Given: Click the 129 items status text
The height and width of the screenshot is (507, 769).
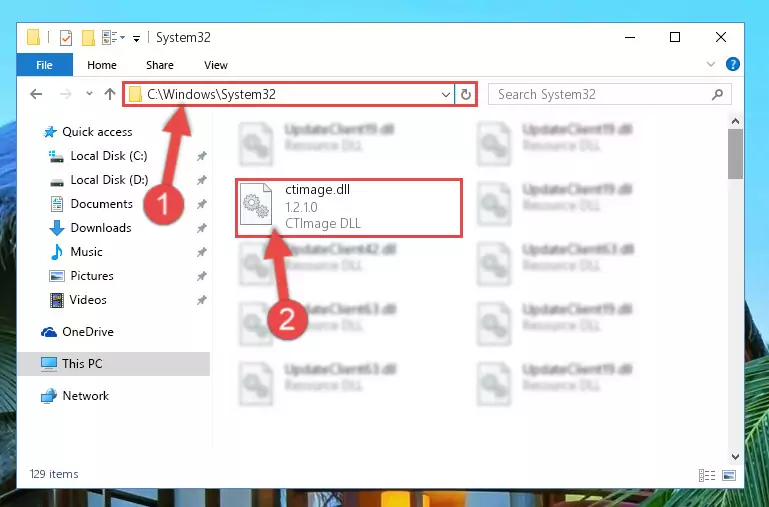Looking at the screenshot, I should click(54, 474).
